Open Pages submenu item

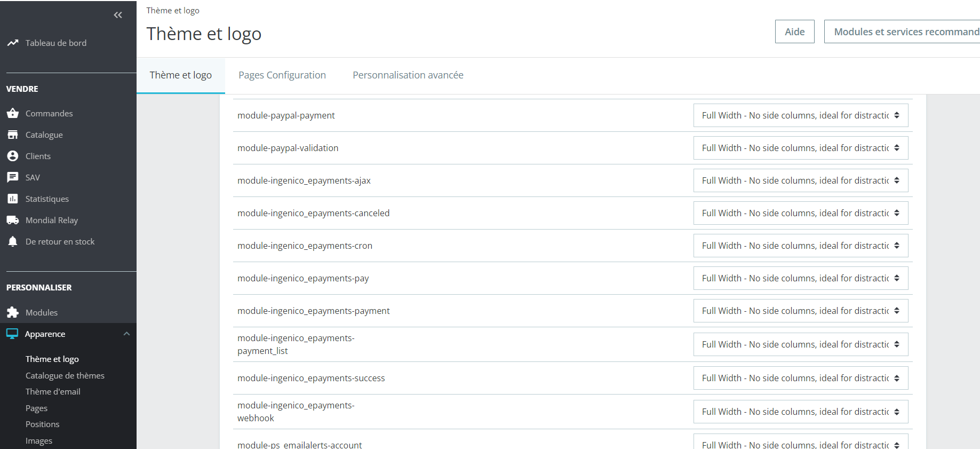click(36, 408)
